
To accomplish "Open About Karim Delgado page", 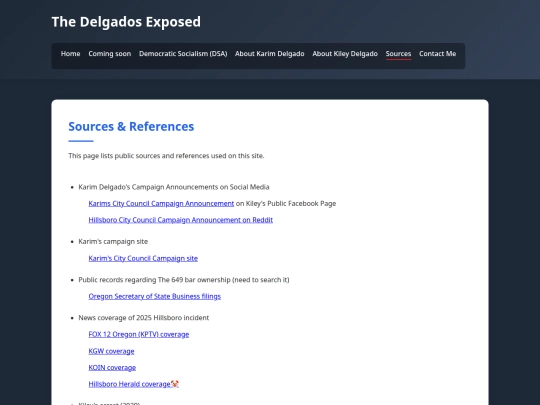I will tap(270, 54).
